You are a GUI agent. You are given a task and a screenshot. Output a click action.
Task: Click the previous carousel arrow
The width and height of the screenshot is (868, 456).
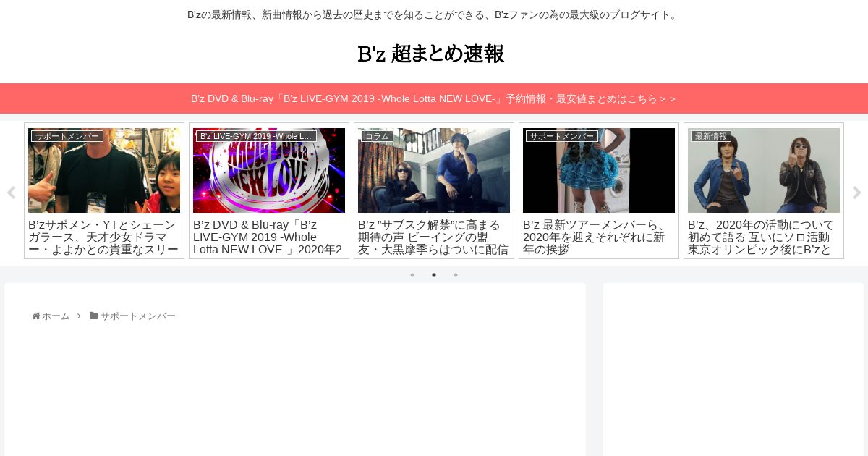coord(11,193)
